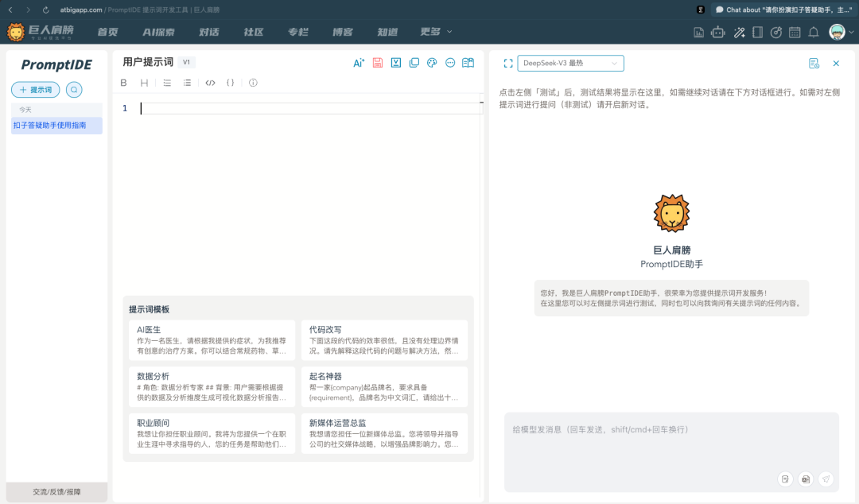Click the PromptIDE助手 lion avatar
Screen dimensions: 859x504
(x=671, y=213)
